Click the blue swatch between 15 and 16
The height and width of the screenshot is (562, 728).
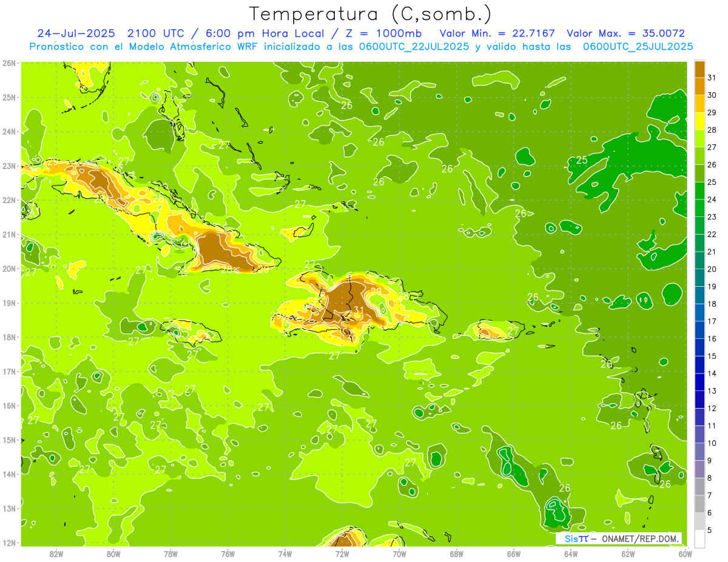tap(699, 347)
